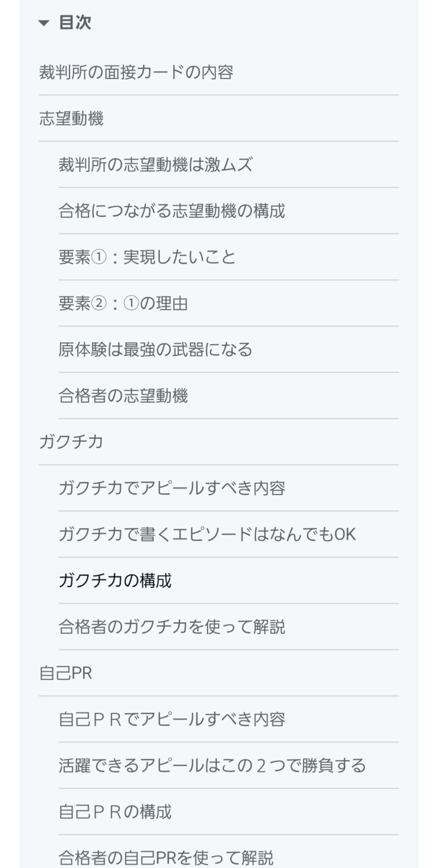The height and width of the screenshot is (868, 438).
Task: Click 合格者のガクチカを使って解説 link
Action: (172, 627)
